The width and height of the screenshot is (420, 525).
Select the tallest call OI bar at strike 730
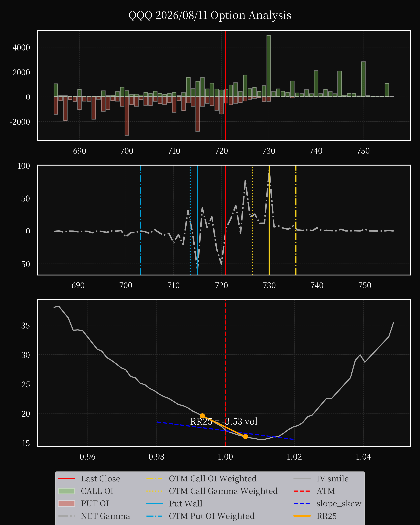[269, 66]
